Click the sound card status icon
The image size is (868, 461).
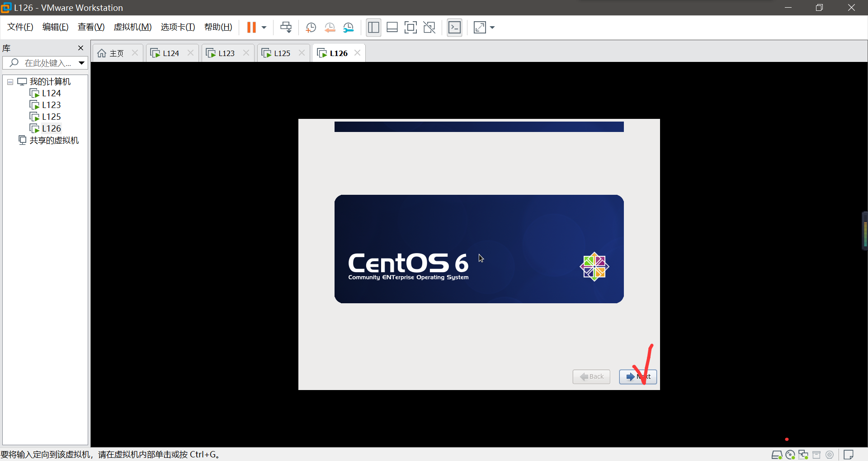tap(830, 455)
